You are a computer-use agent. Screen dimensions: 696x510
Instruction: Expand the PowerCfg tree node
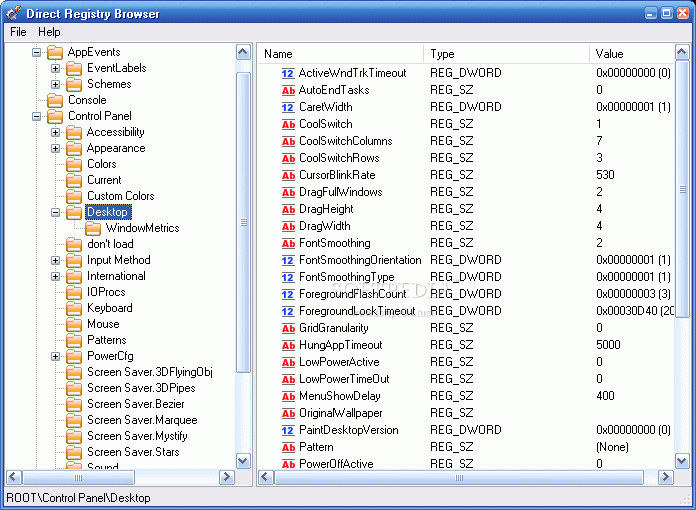55,356
